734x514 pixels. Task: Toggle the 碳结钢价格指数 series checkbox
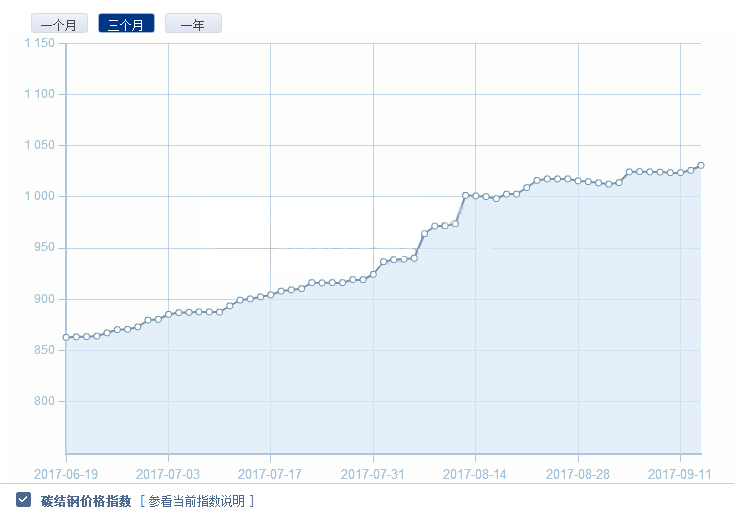[x=23, y=499]
